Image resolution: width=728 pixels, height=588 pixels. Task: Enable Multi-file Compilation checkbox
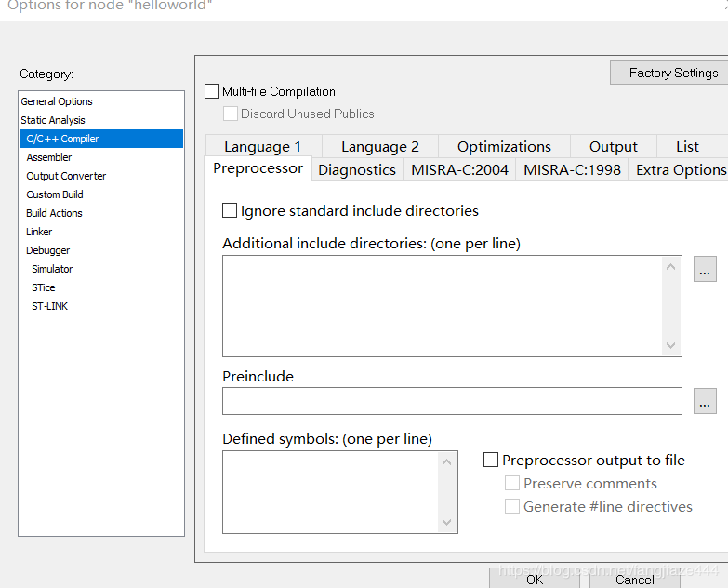pos(213,91)
